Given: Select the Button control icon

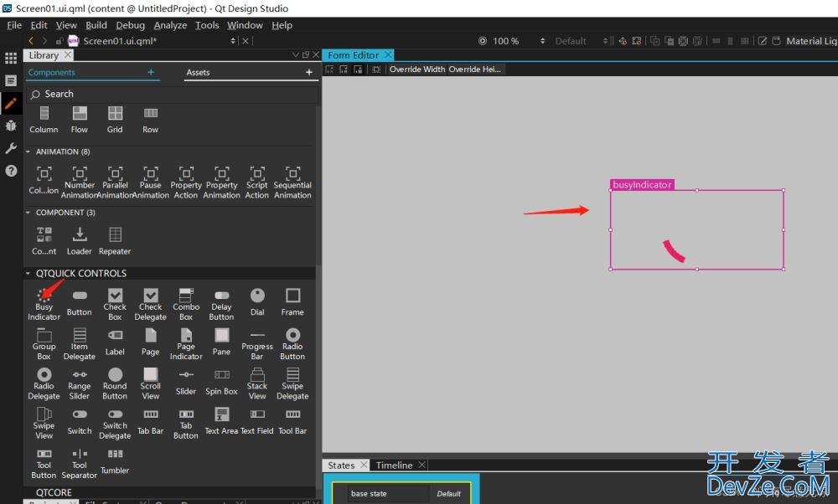Looking at the screenshot, I should click(80, 296).
